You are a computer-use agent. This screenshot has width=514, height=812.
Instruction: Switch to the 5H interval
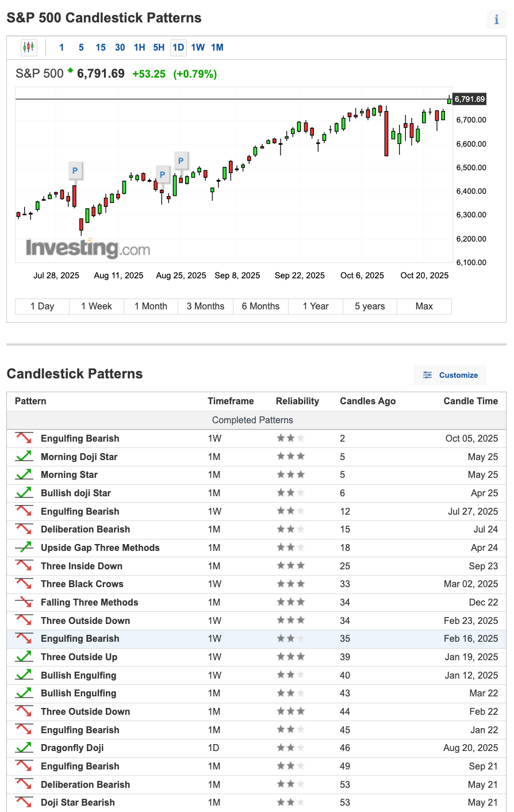click(159, 47)
